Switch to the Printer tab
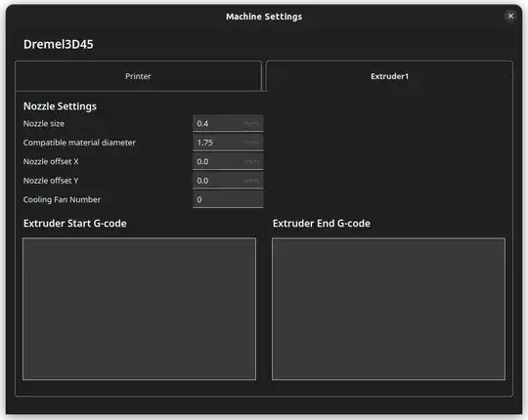This screenshot has width=528, height=420. [x=138, y=76]
